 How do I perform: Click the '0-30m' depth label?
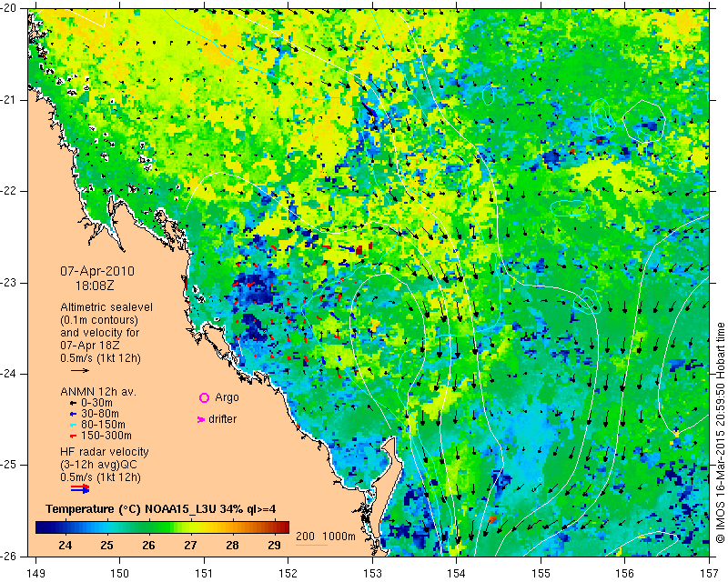coord(96,403)
